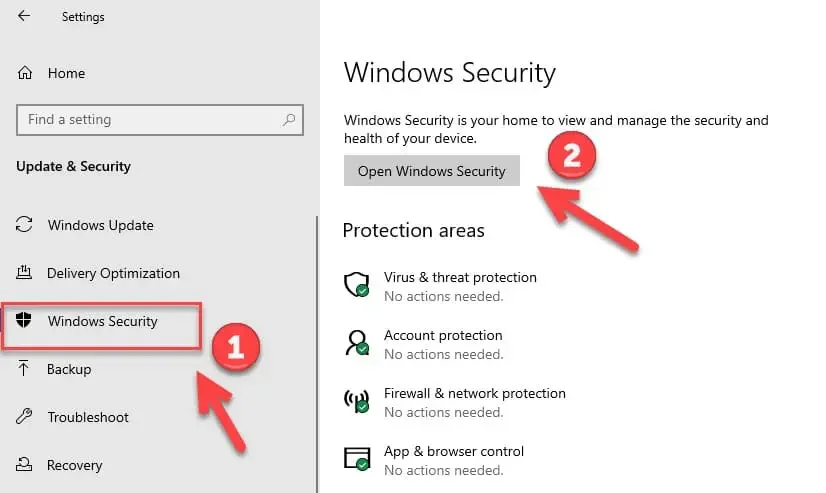Image resolution: width=826 pixels, height=493 pixels.
Task: Click the Recovery icon in sidebar
Action: (26, 465)
